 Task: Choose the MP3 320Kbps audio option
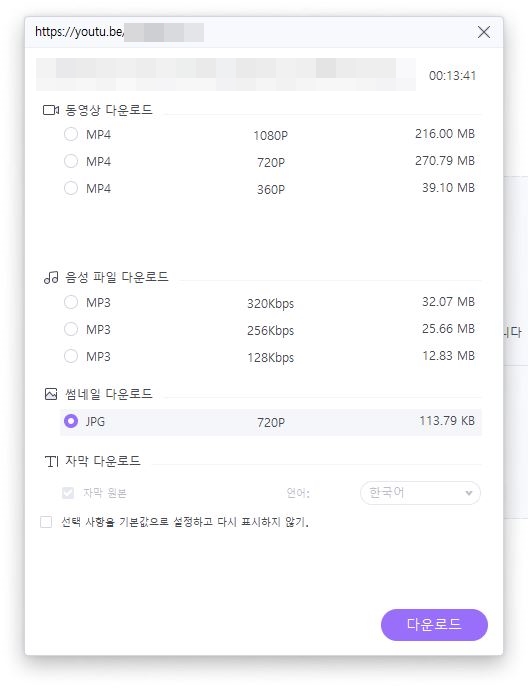(71, 302)
